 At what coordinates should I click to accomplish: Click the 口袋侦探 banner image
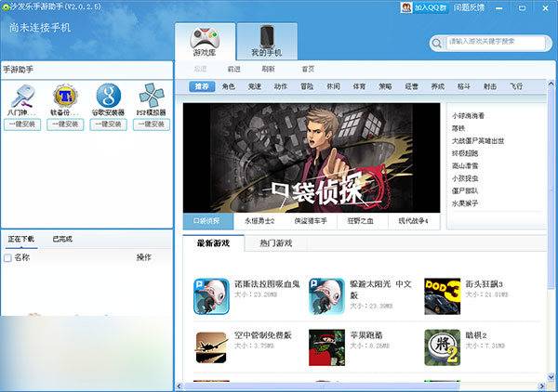click(312, 158)
